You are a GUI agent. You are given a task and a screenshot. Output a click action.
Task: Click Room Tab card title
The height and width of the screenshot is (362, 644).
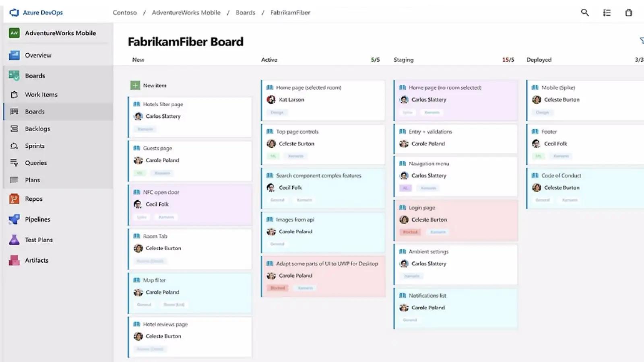tap(155, 236)
